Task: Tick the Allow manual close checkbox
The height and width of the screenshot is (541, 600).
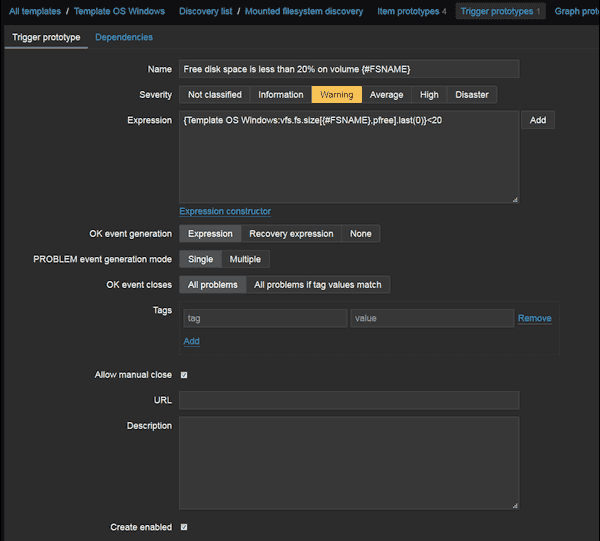Action: click(x=184, y=375)
